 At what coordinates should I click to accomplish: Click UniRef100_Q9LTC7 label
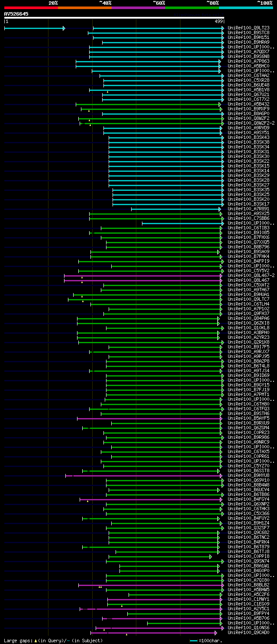248,299
